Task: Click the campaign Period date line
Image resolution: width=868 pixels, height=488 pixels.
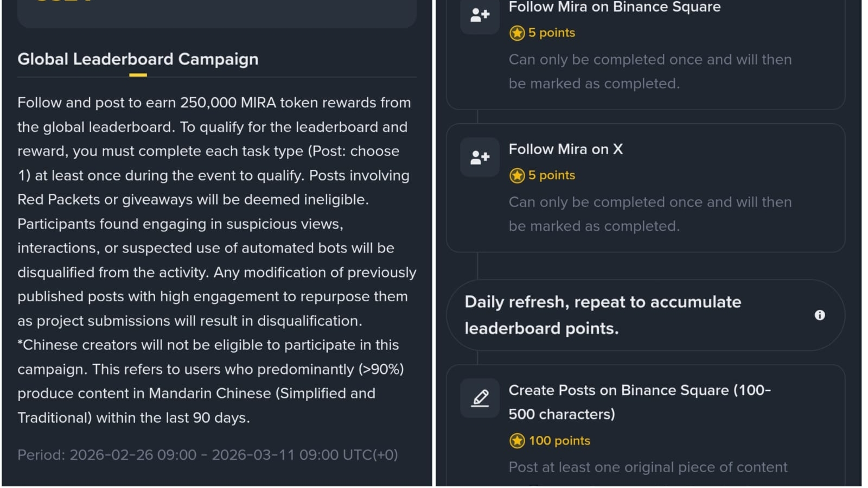Action: point(207,455)
